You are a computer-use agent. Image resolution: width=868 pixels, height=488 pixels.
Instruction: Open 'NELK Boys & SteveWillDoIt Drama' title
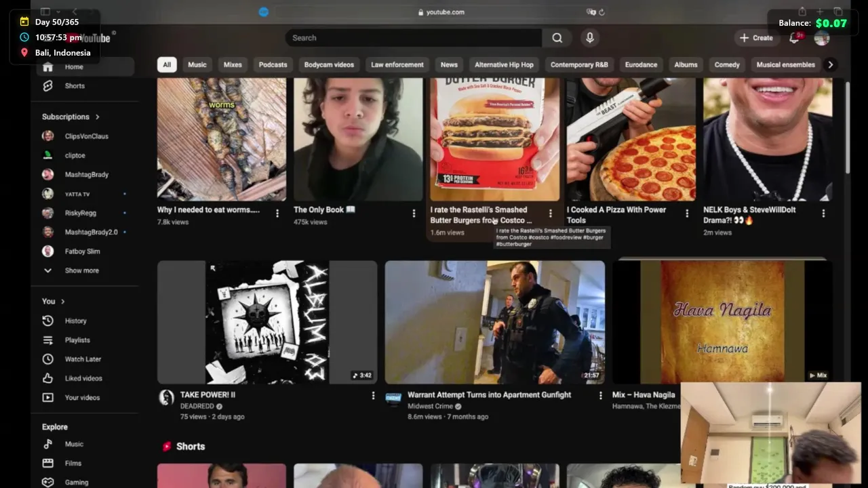click(749, 215)
